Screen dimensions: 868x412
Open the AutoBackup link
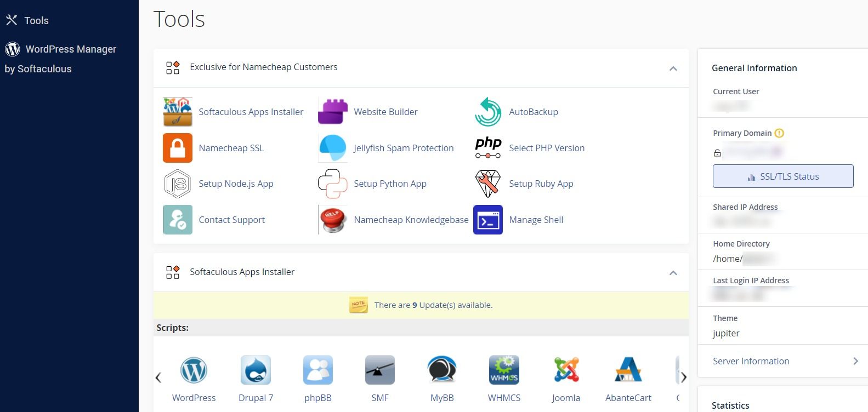coord(534,112)
